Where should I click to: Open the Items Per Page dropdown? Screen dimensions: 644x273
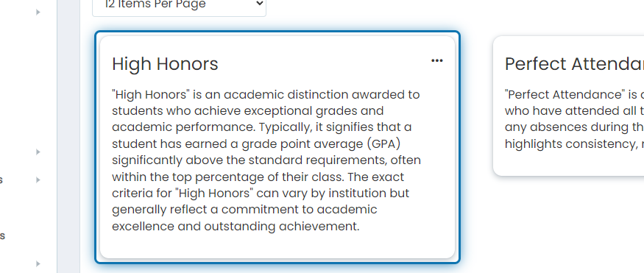[179, 6]
